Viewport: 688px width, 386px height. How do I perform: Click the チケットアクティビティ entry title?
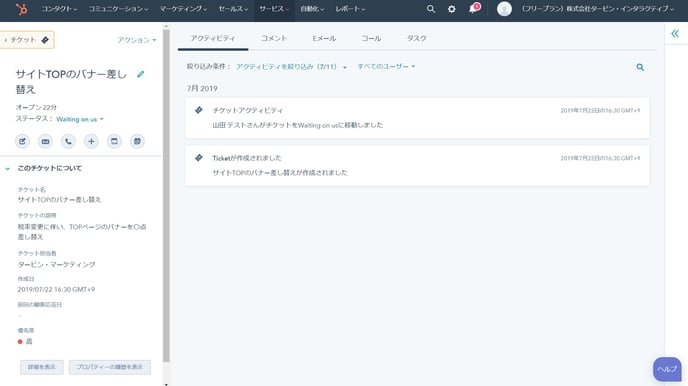click(x=248, y=111)
